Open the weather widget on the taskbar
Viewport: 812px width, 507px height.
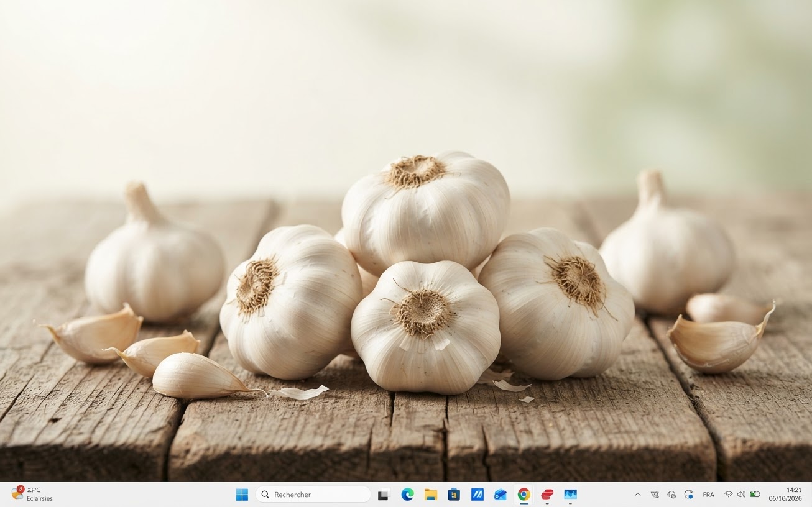32,494
